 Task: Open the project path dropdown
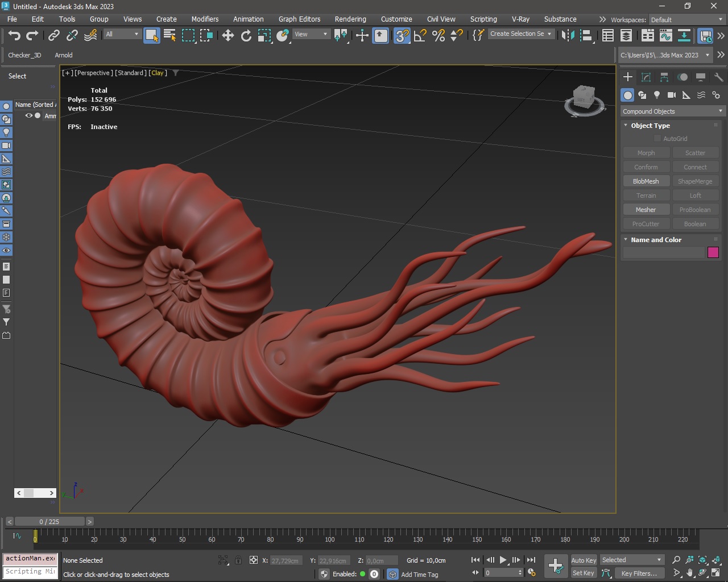click(x=665, y=55)
